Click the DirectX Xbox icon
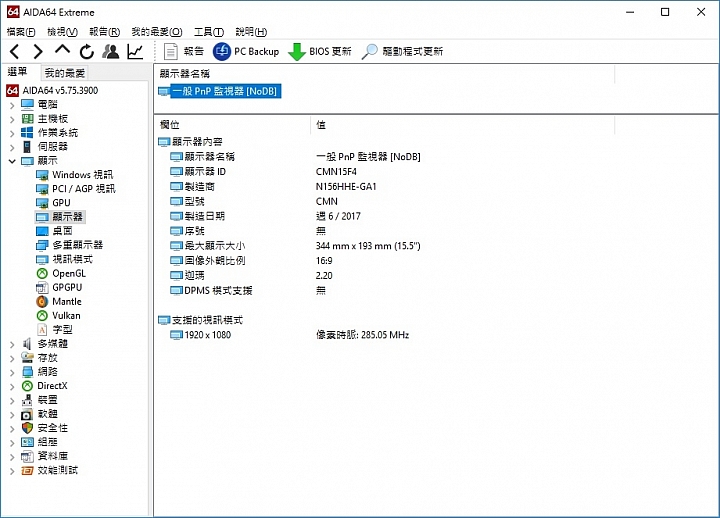The height and width of the screenshot is (518, 720). click(27, 386)
